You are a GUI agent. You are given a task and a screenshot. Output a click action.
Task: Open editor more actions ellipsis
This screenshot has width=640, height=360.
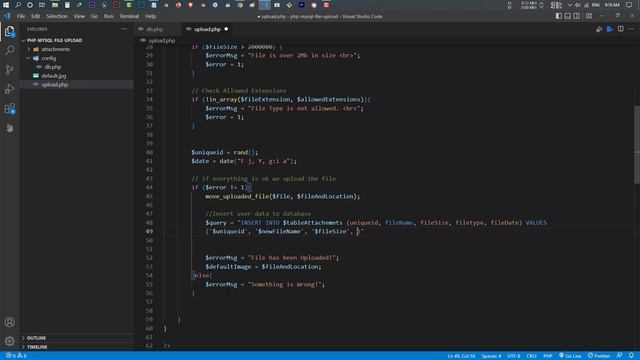[631, 29]
